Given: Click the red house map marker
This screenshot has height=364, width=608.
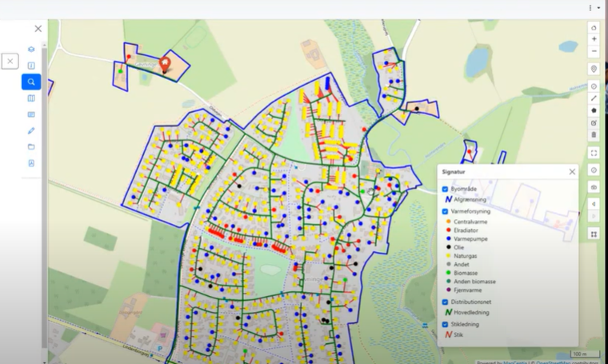Looking at the screenshot, I should (166, 64).
